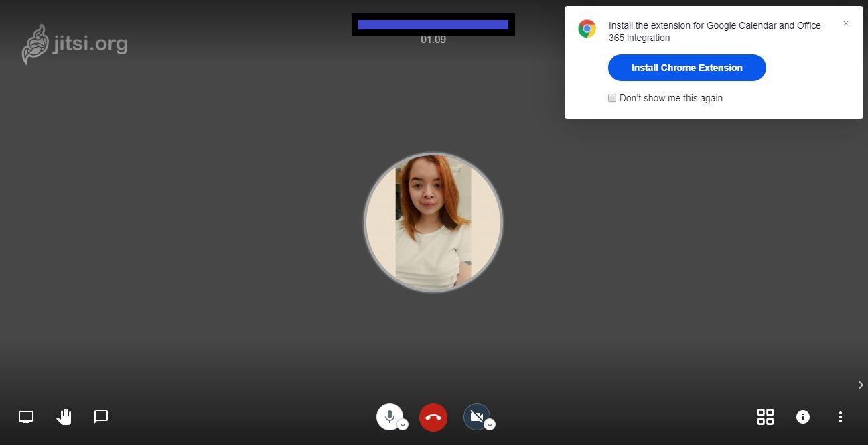Open the jitsi.org logo link
Image resolution: width=868 pixels, height=445 pixels.
tap(74, 44)
